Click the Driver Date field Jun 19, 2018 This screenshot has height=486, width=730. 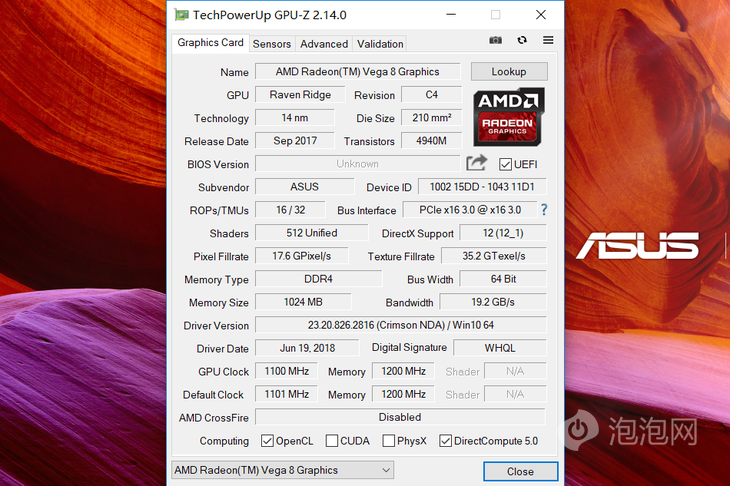click(x=307, y=348)
